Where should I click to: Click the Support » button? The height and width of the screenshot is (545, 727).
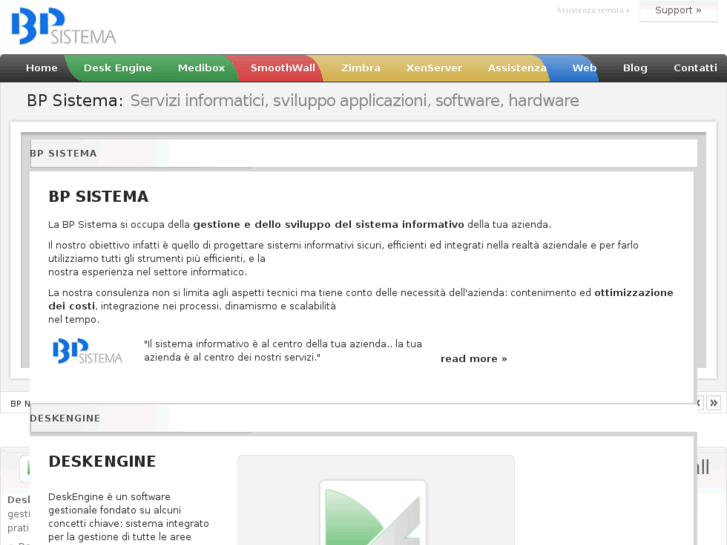678,10
